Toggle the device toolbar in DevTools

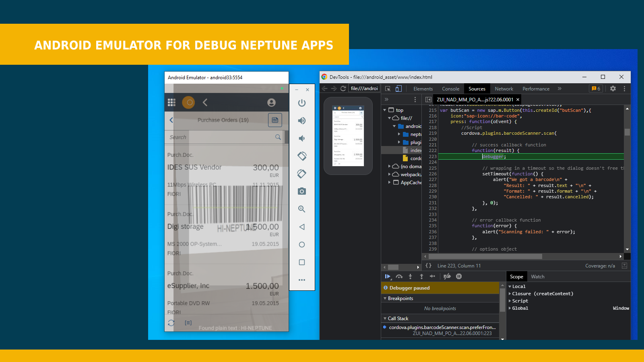(x=398, y=88)
